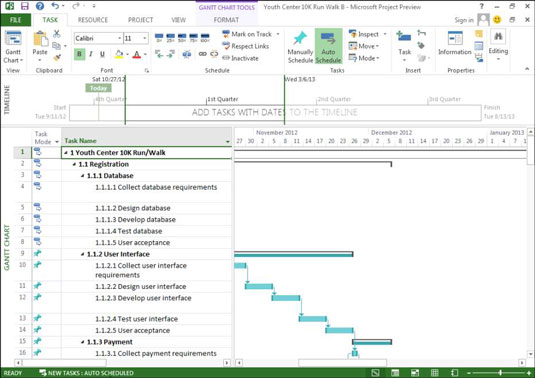Switch to the FORMAT tab

pos(226,20)
